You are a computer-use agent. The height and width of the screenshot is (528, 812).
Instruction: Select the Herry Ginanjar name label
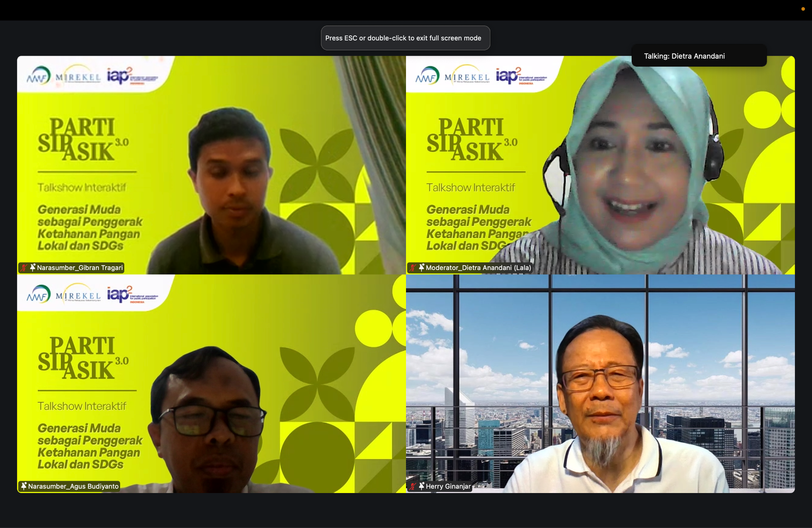448,486
